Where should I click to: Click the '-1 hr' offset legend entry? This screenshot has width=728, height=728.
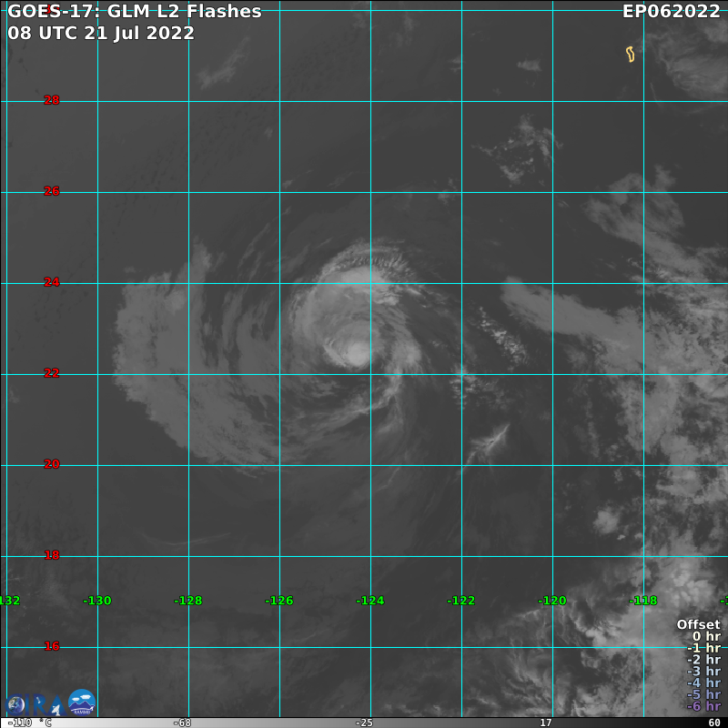tap(704, 648)
